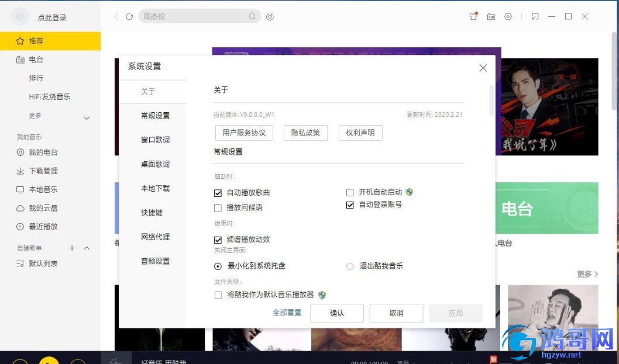Refresh the page with the reload icon
Viewport: 619px width, 364px height.
click(129, 16)
